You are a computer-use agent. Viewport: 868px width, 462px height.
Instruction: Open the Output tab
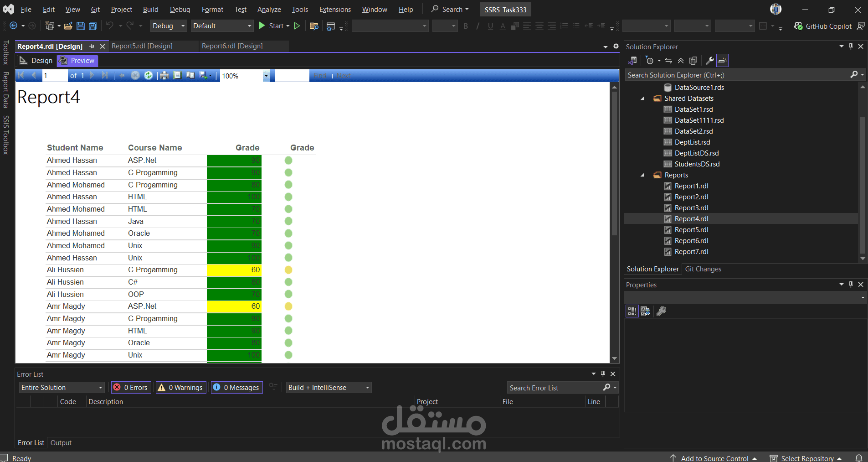61,443
